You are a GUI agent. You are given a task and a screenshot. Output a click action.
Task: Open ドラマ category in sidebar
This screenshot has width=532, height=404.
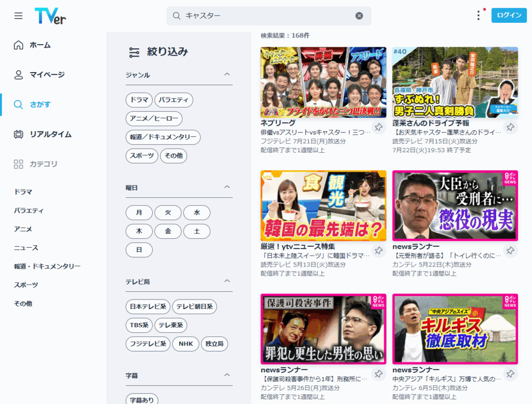(23, 192)
